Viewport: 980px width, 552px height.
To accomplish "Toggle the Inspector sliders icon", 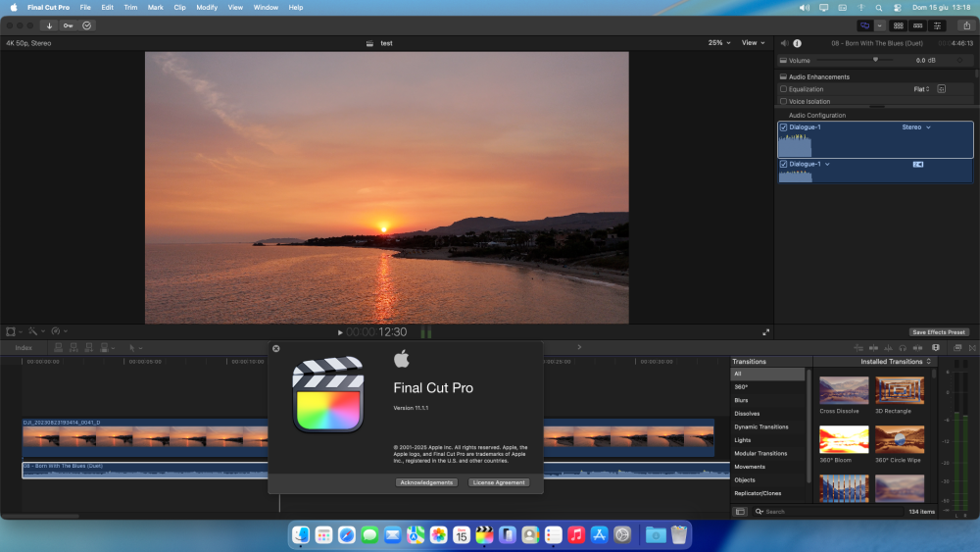I will [x=937, y=25].
